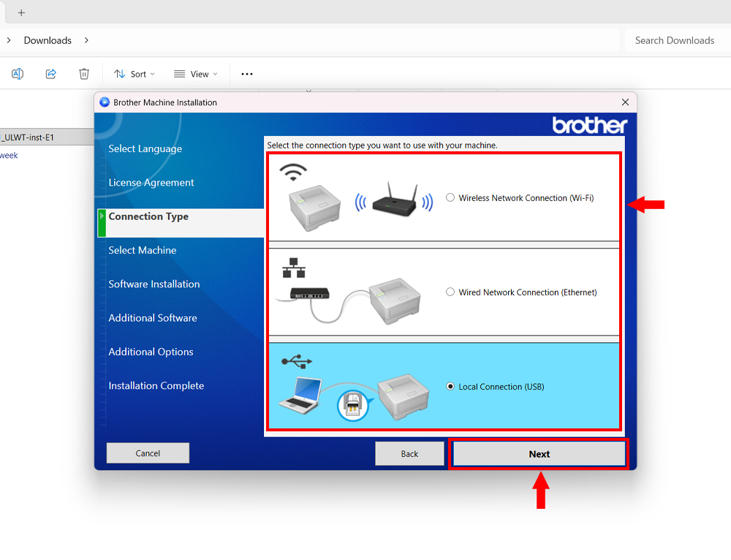Click the Select Machine step
731x560 pixels.
coord(143,250)
